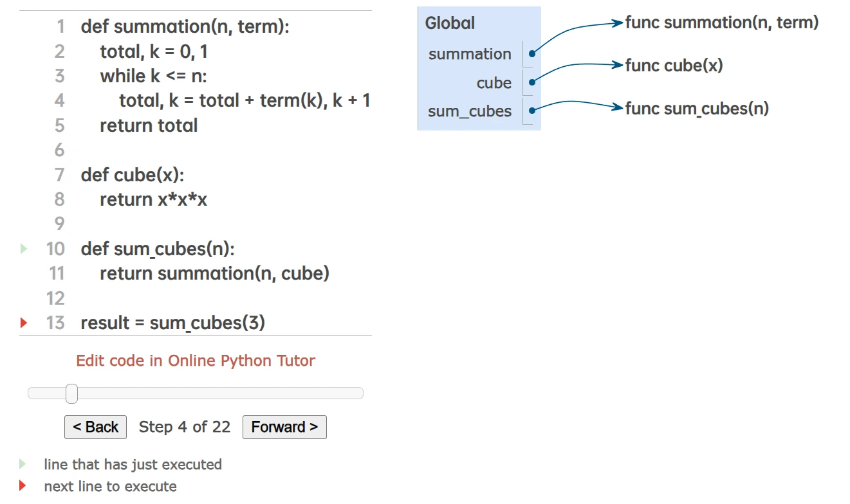The width and height of the screenshot is (850, 504).
Task: Click the "return total" code line
Action: point(149,125)
